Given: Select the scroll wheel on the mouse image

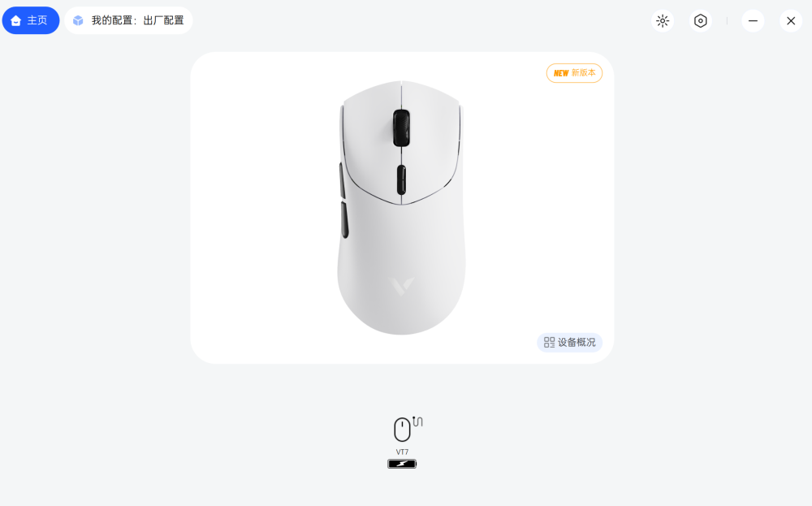Looking at the screenshot, I should click(x=401, y=128).
